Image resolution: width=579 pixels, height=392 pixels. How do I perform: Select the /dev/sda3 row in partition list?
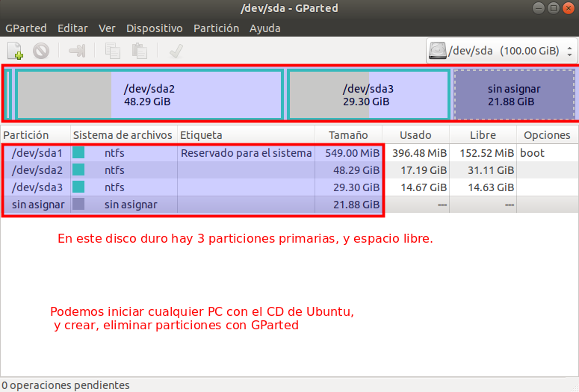289,187
